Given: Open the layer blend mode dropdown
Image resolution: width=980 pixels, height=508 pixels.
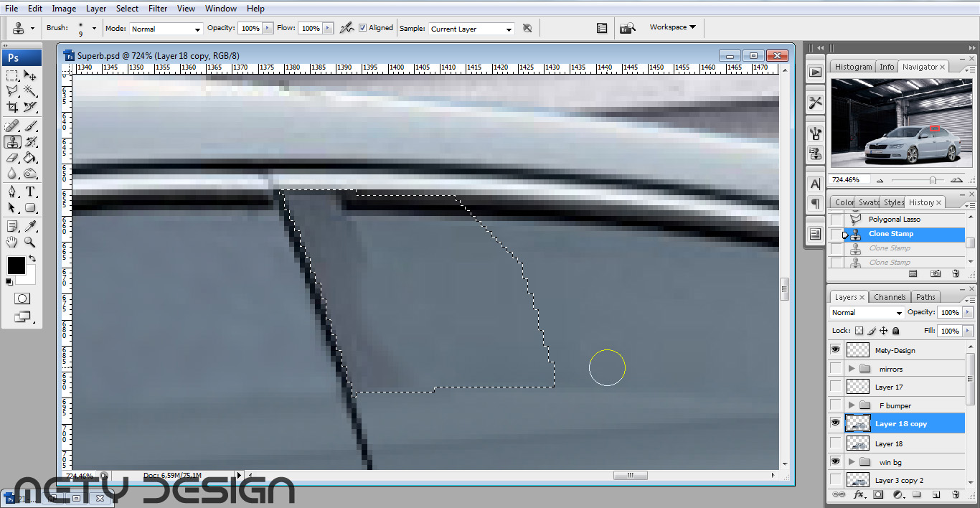Looking at the screenshot, I should 867,313.
